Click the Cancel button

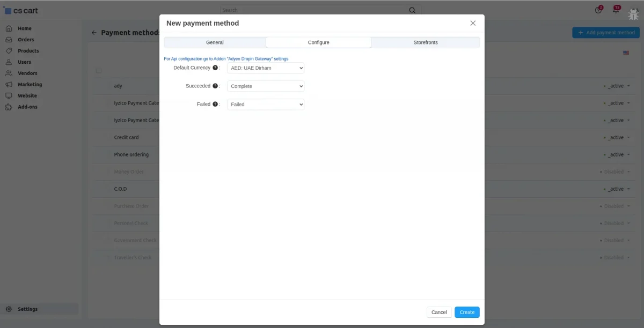pyautogui.click(x=439, y=312)
